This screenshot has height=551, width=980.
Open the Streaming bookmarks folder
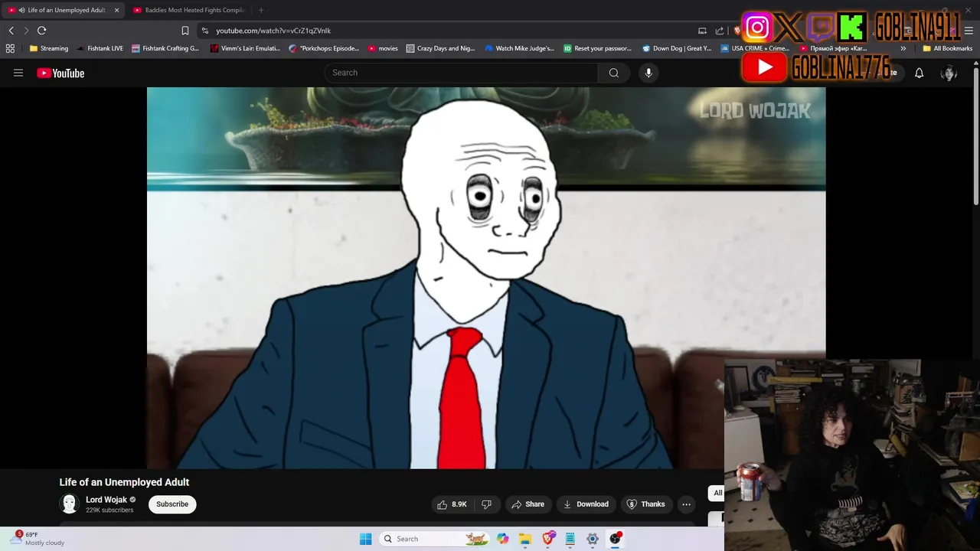pyautogui.click(x=49, y=48)
